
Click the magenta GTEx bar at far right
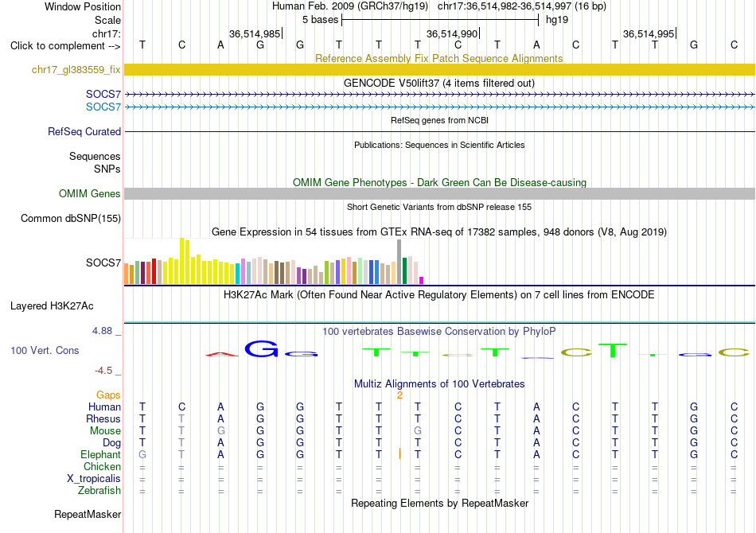pyautogui.click(x=422, y=281)
